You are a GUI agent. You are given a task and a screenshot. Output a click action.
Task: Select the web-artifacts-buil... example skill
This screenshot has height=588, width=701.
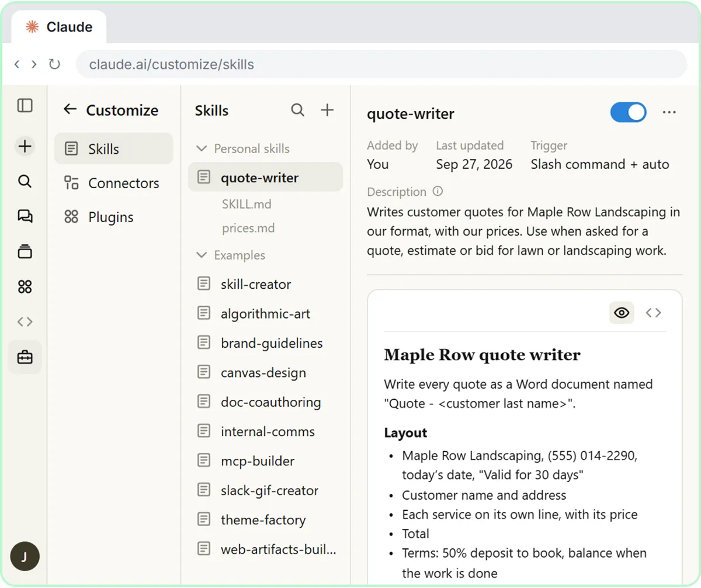(265, 549)
